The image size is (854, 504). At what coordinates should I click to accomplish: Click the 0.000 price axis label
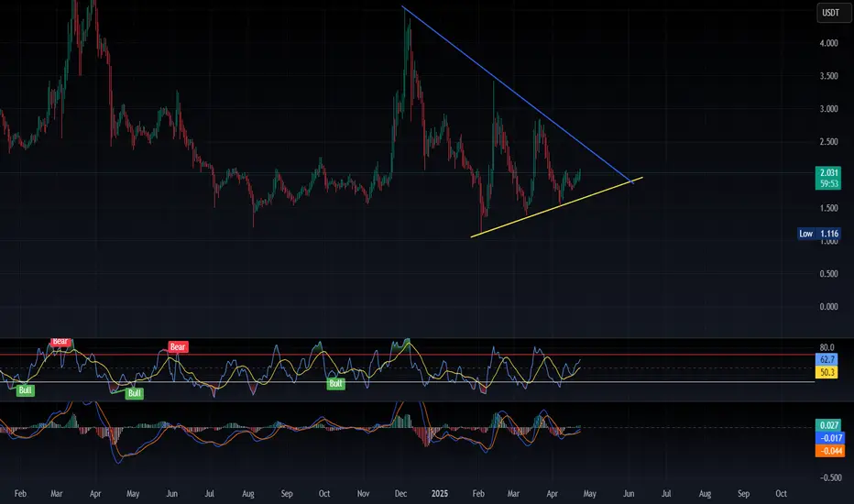pos(828,307)
